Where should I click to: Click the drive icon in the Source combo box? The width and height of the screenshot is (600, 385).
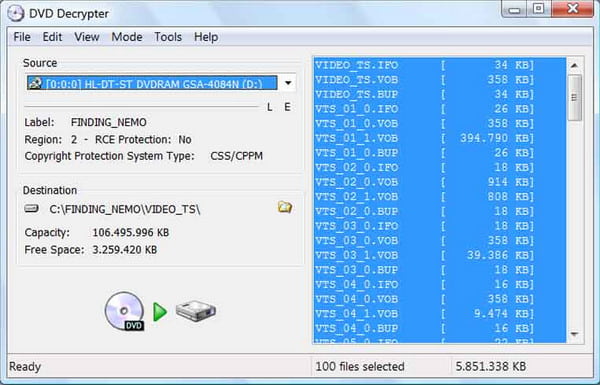click(35, 83)
